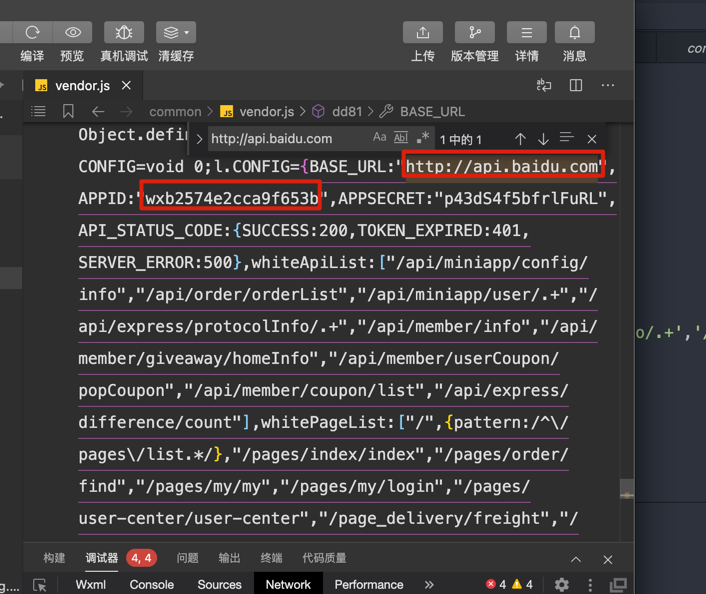Click the compile (编译) refresh icon
706x594 pixels.
[x=32, y=32]
